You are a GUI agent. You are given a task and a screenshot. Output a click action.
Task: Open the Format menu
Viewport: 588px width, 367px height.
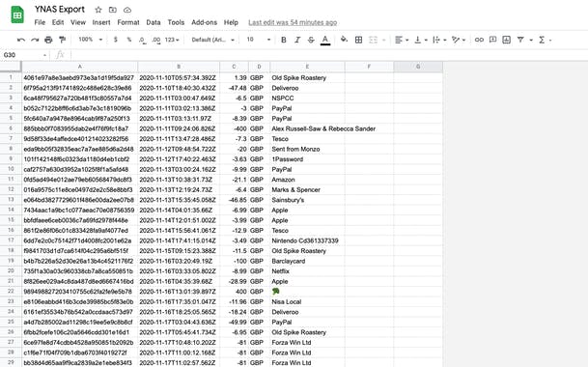(128, 22)
